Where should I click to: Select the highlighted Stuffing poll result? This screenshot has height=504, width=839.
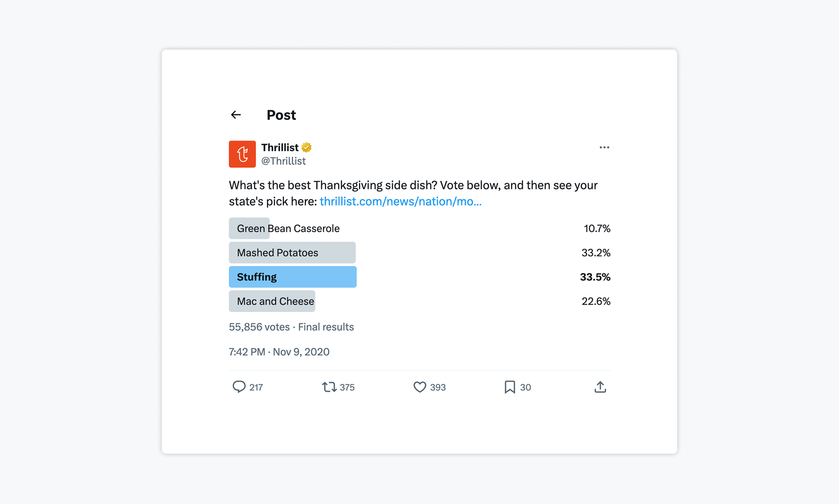point(419,277)
